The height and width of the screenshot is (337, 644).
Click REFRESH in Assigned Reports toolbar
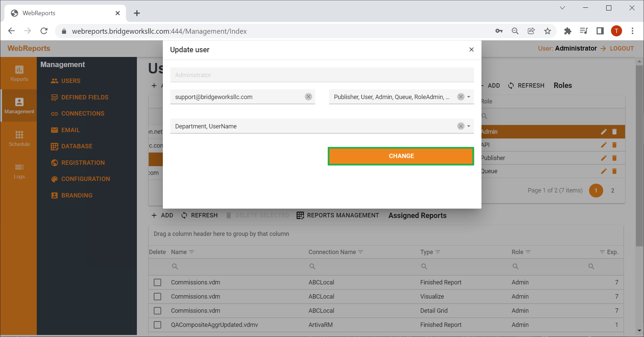(200, 215)
